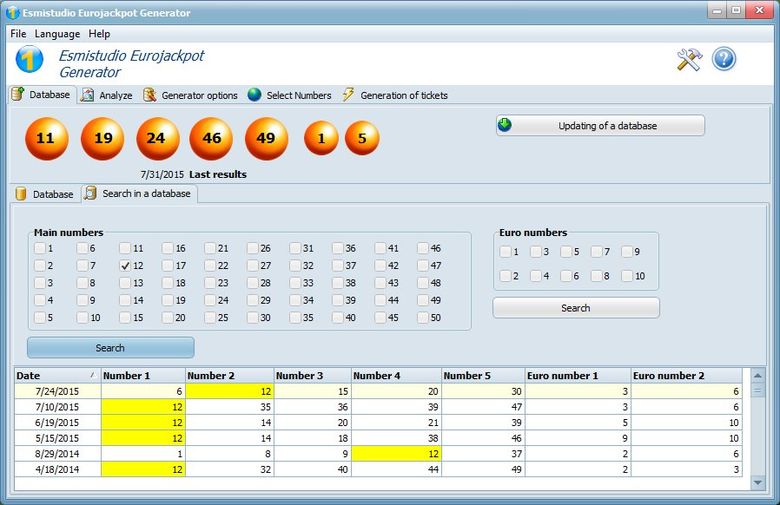Click the small Euro ball numbered 1
This screenshot has height=505, width=780.
coord(321,138)
